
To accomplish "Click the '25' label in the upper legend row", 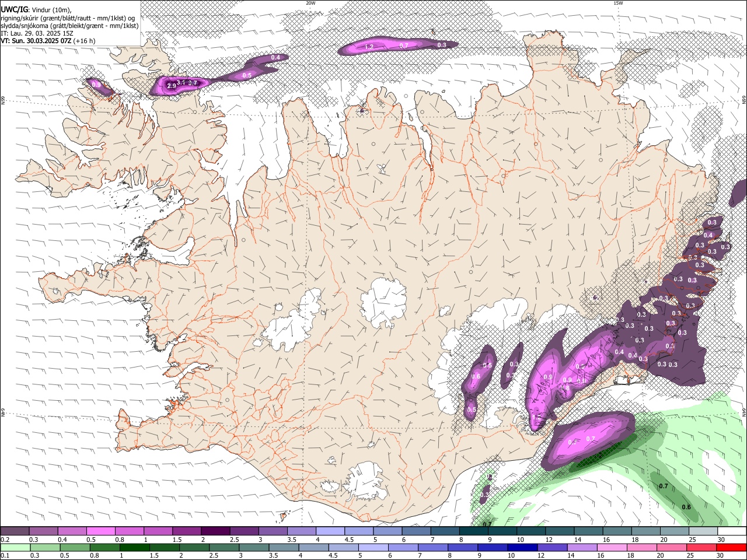I will [x=692, y=540].
